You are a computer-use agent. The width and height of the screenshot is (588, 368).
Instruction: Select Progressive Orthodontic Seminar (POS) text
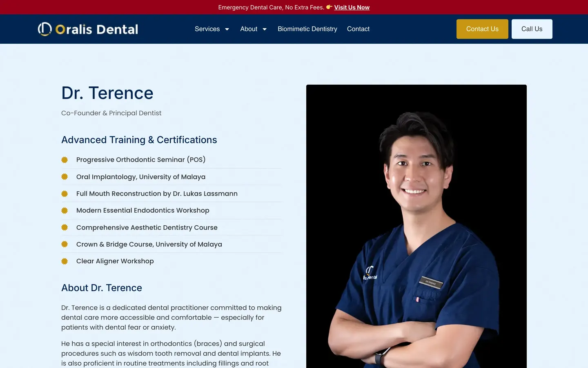coord(141,159)
